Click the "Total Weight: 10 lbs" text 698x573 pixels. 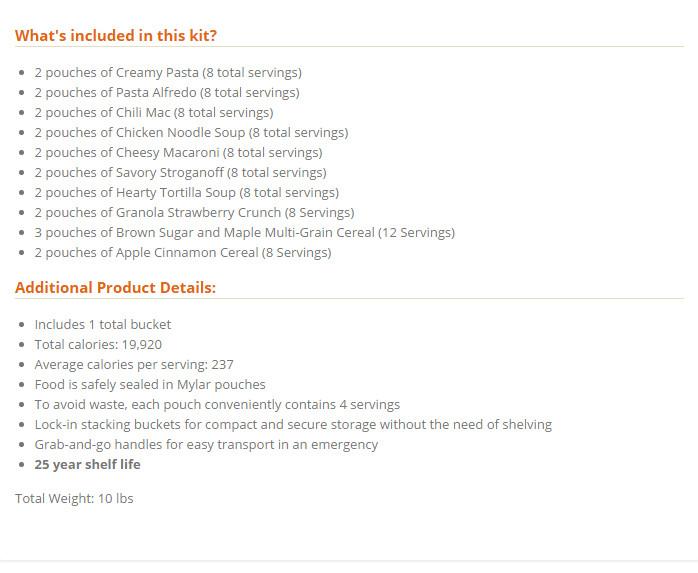(74, 498)
